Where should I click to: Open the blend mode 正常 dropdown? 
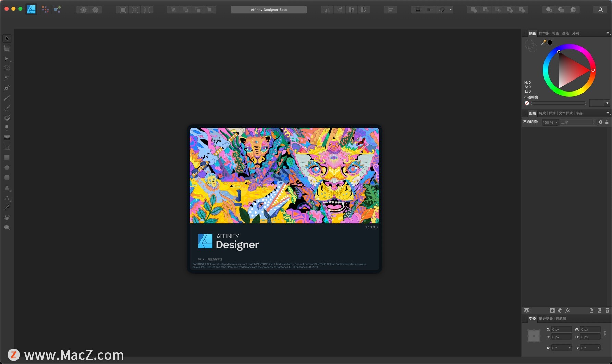[578, 122]
